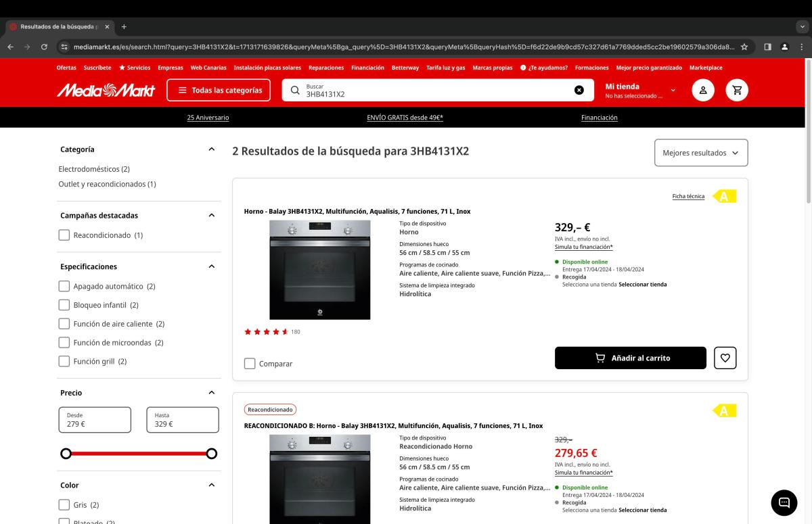Click the Desde price input field
812x524 pixels.
coord(95,420)
